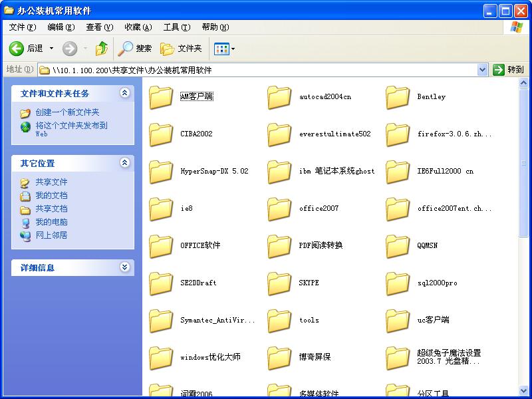Select the 超级兔子魔法设置 folder icon
Viewport: 532px width, 399px height.
398,358
